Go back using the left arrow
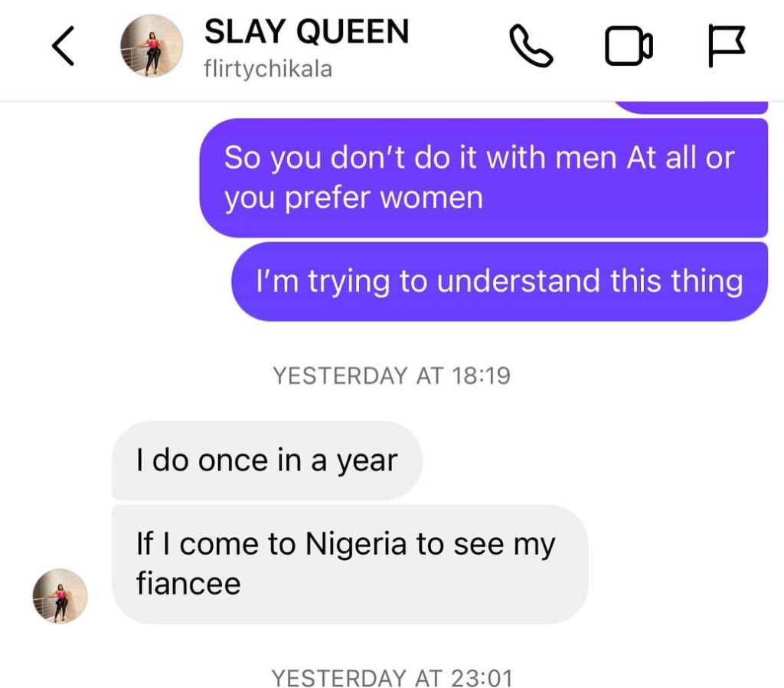This screenshot has width=784, height=688. coord(64,48)
